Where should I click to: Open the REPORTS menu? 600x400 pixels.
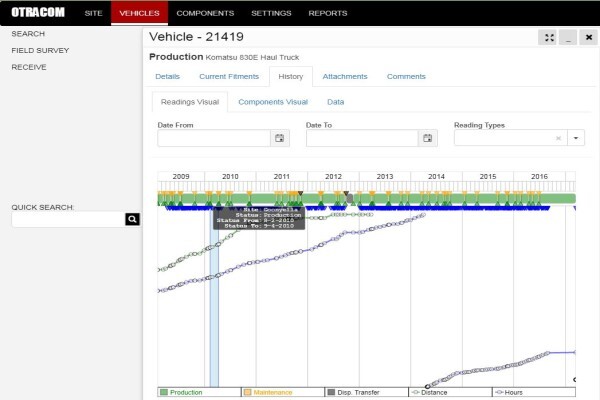pyautogui.click(x=328, y=13)
